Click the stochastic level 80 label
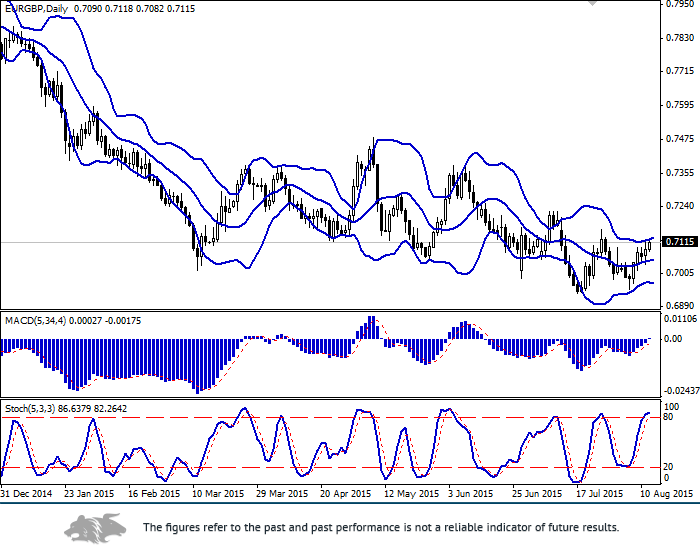 [668, 417]
